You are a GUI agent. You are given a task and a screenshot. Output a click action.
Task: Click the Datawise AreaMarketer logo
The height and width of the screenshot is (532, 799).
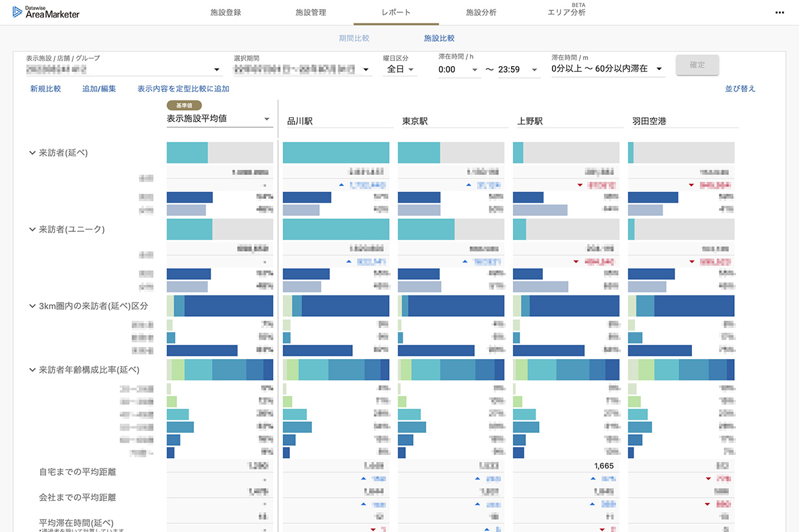[45, 12]
